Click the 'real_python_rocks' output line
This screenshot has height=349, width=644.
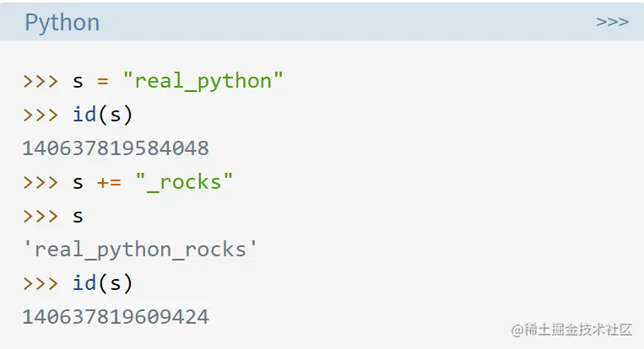(x=140, y=250)
